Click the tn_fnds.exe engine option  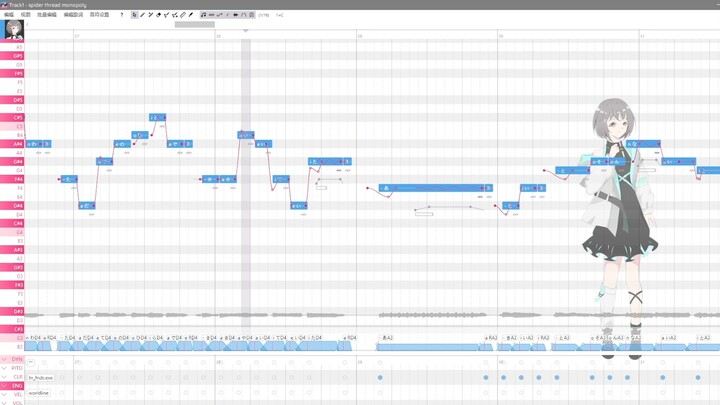[40, 378]
